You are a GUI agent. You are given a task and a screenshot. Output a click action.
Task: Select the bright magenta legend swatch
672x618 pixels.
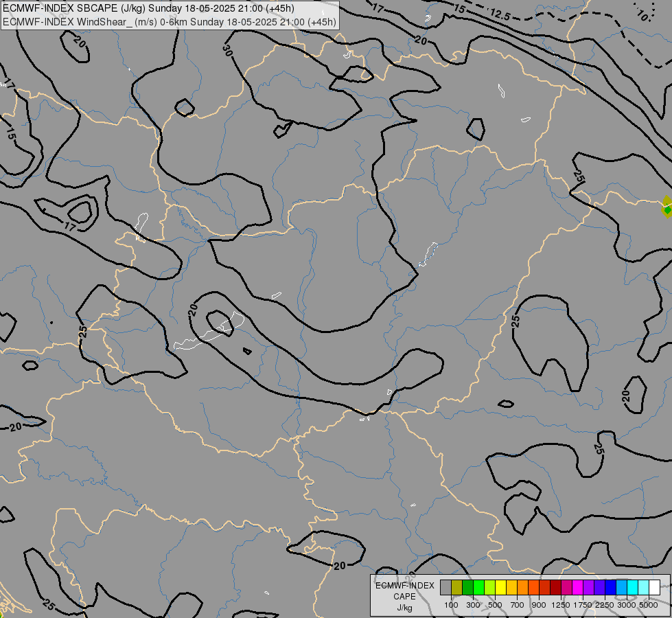(x=578, y=588)
